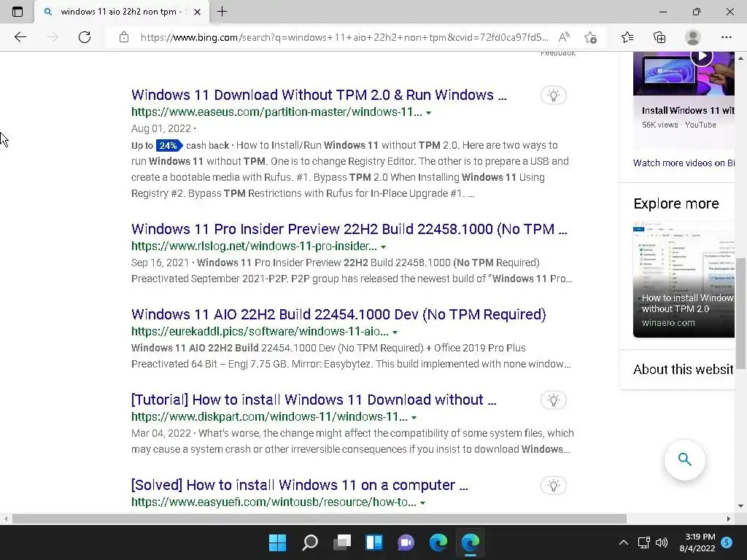Expand dropdown arrow next to easyuefi.com URL
The width and height of the screenshot is (747, 560).
[x=422, y=503]
